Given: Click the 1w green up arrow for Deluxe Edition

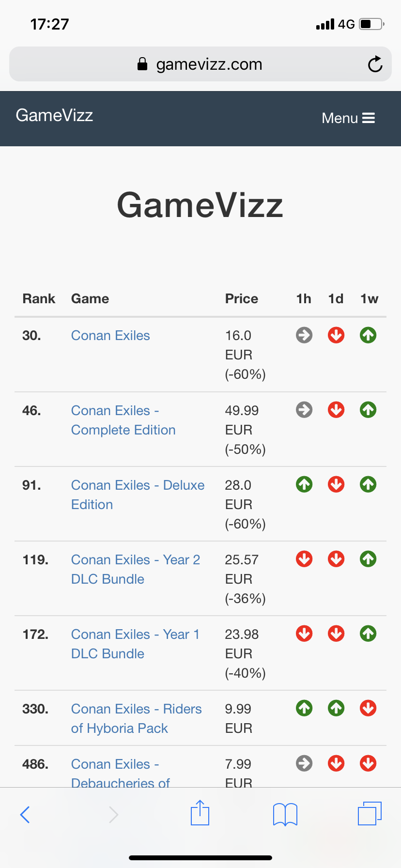Looking at the screenshot, I should pos(368,484).
